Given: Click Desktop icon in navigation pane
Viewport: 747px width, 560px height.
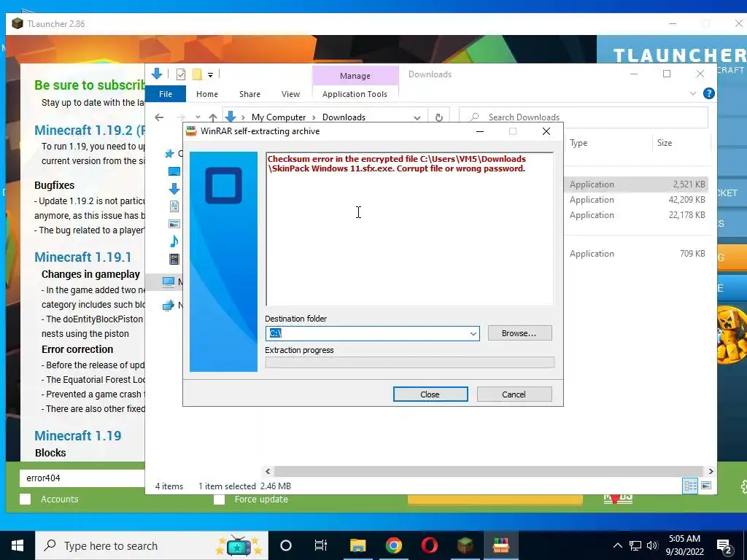Looking at the screenshot, I should (x=174, y=171).
